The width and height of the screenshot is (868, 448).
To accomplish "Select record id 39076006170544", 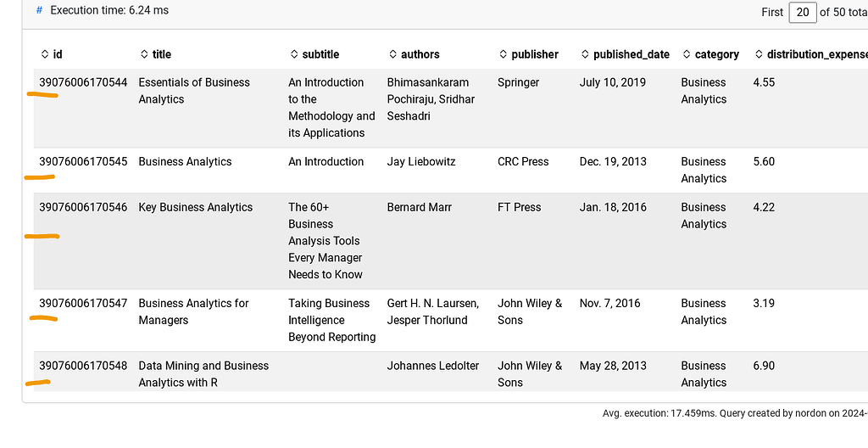I will (x=83, y=82).
